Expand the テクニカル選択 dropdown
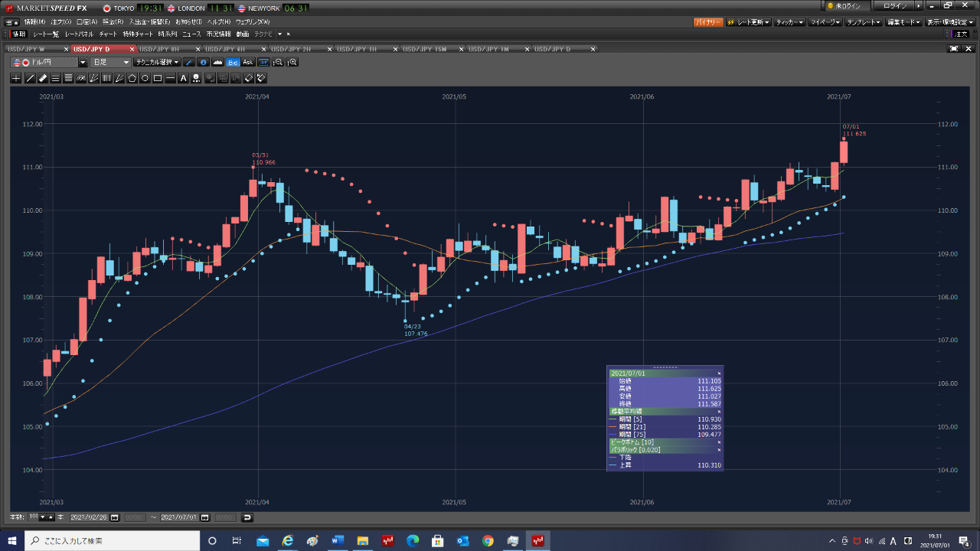 (x=157, y=62)
